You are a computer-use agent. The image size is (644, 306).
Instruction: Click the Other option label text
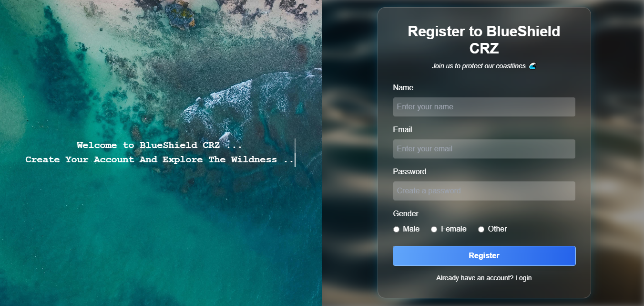coord(497,229)
